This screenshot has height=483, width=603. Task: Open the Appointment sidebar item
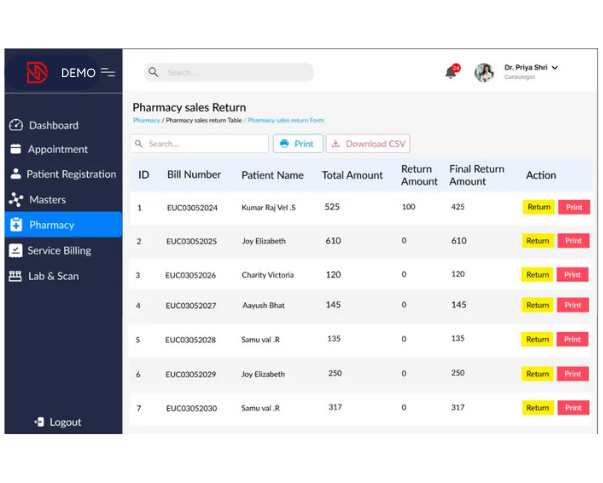tap(57, 149)
